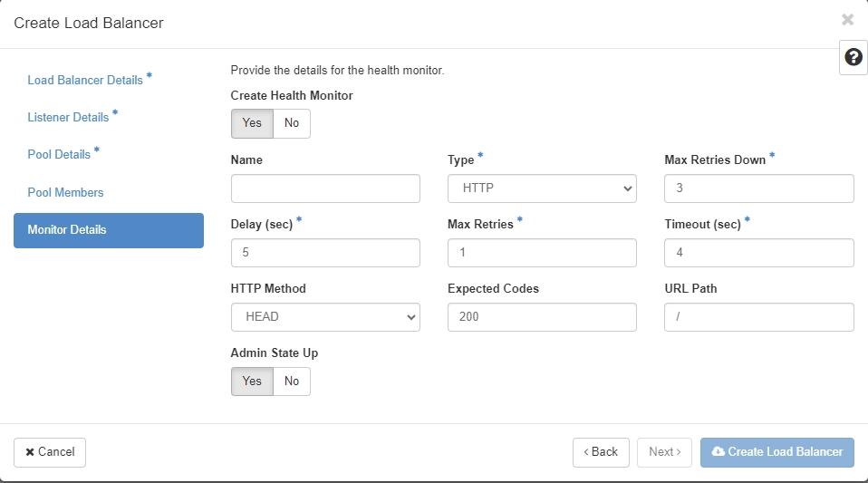The width and height of the screenshot is (868, 483).
Task: Click the help question mark icon
Action: (853, 57)
